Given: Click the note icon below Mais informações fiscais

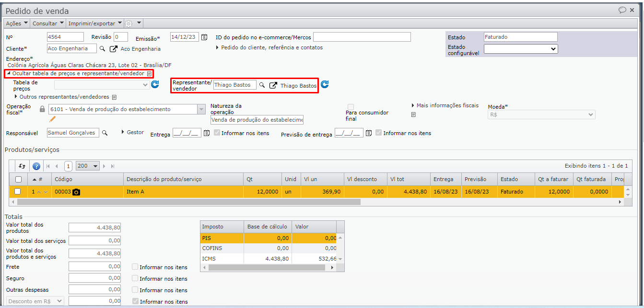Looking at the screenshot, I should tap(413, 114).
